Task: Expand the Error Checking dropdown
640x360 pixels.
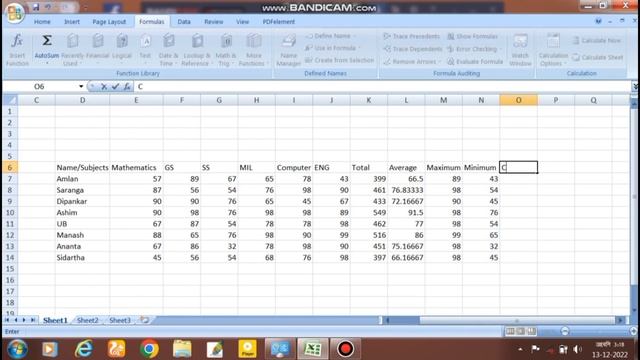Action: (x=500, y=49)
